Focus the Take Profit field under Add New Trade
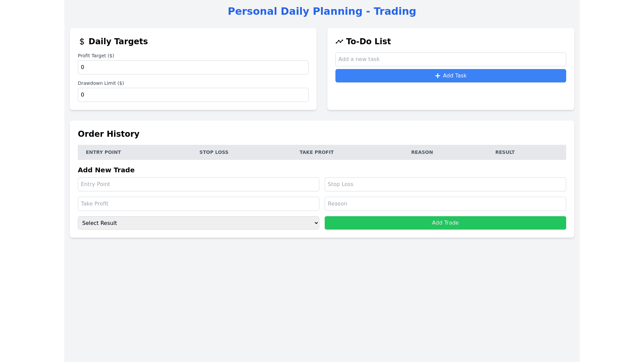 tap(198, 204)
